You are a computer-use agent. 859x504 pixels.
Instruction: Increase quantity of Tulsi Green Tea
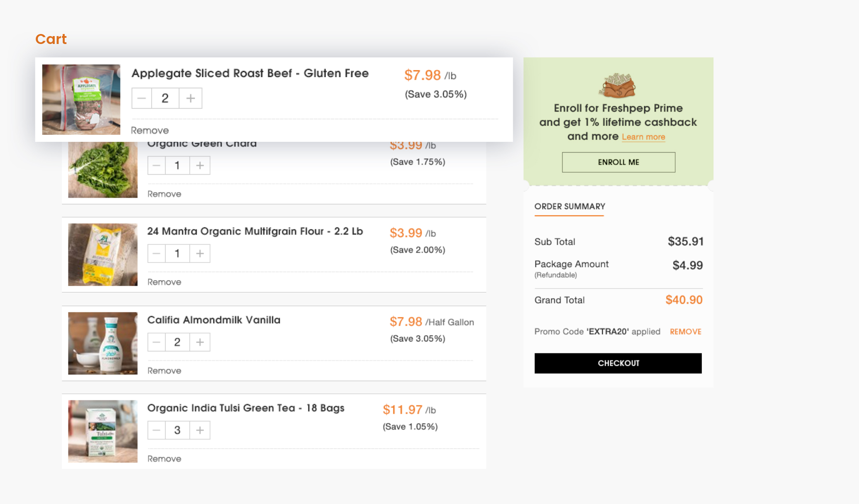point(200,430)
